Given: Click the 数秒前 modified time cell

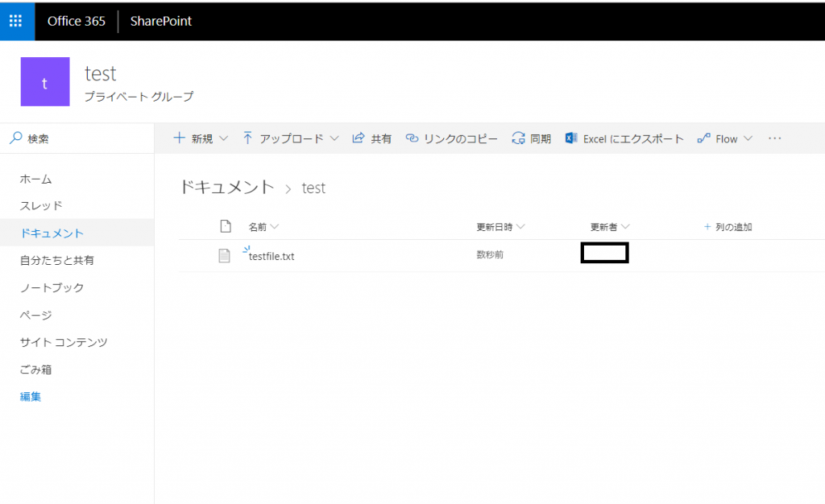Looking at the screenshot, I should [x=490, y=255].
